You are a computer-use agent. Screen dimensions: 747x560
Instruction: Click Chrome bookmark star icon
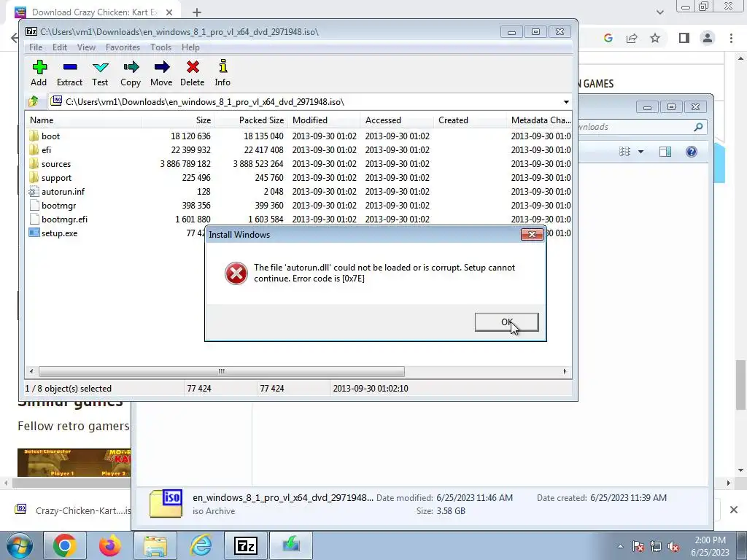pyautogui.click(x=655, y=38)
